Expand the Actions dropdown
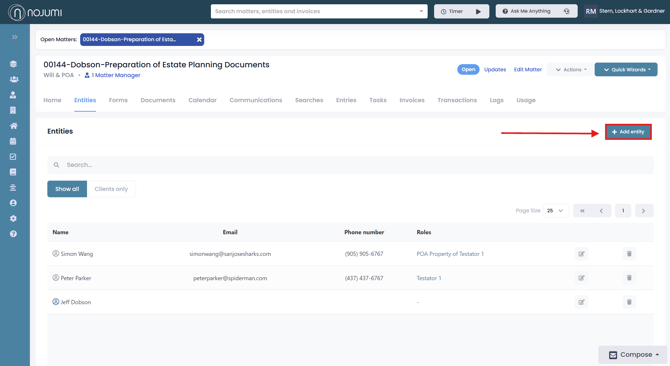 (x=571, y=70)
